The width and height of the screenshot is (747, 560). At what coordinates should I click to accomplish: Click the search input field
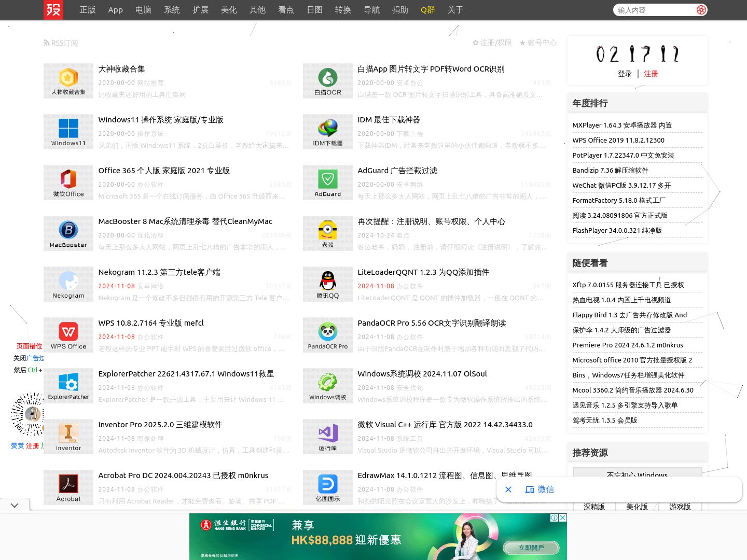tap(655, 10)
